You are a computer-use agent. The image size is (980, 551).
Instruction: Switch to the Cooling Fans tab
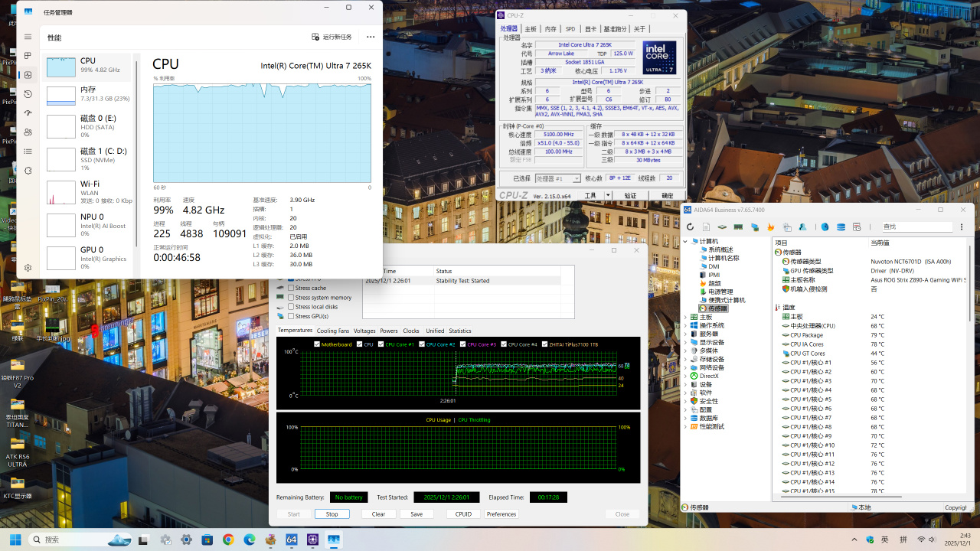point(333,331)
